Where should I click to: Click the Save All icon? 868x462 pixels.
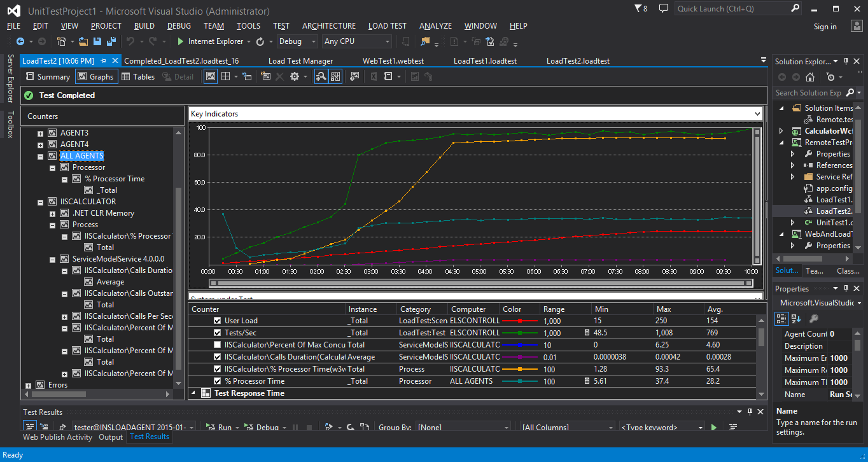point(111,41)
